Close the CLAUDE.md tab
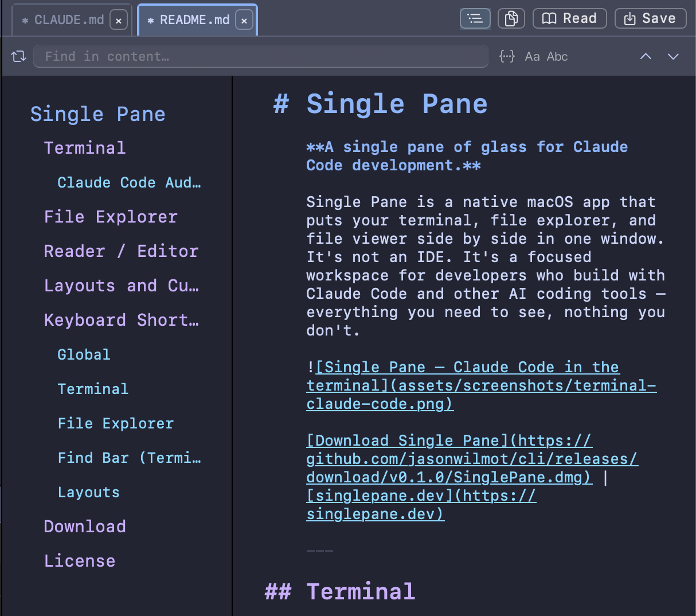 118,19
